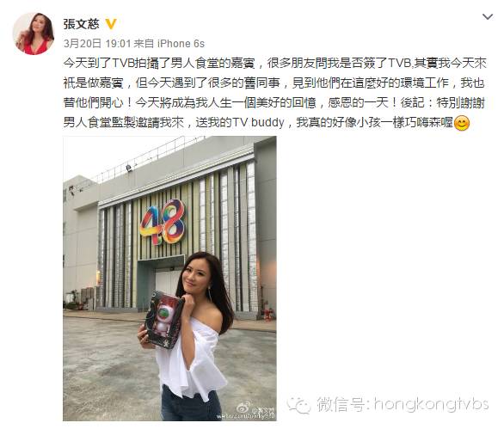Image resolution: width=504 pixels, height=429 pixels.
Task: Click the weibo.com URL watermark at photo bottom
Action: coord(246,416)
